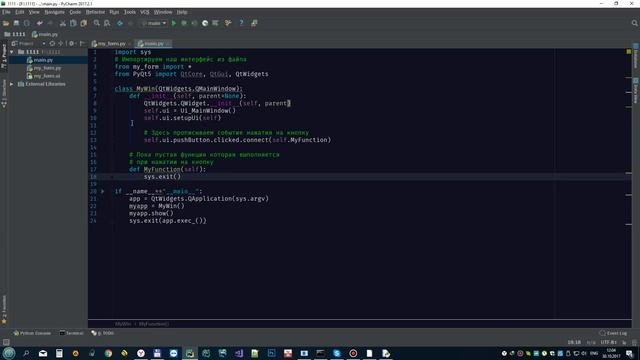Navigate back with the toolbar arrow
Viewport: 640px width, 360px height.
(x=120, y=23)
